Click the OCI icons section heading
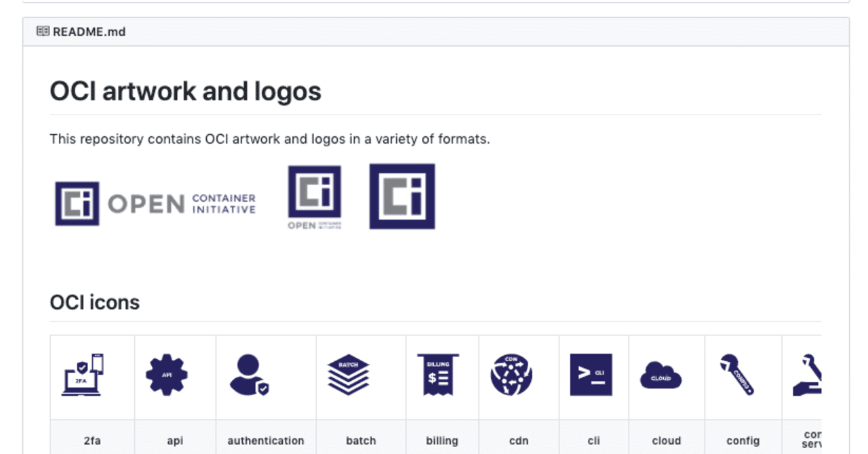 (x=95, y=302)
